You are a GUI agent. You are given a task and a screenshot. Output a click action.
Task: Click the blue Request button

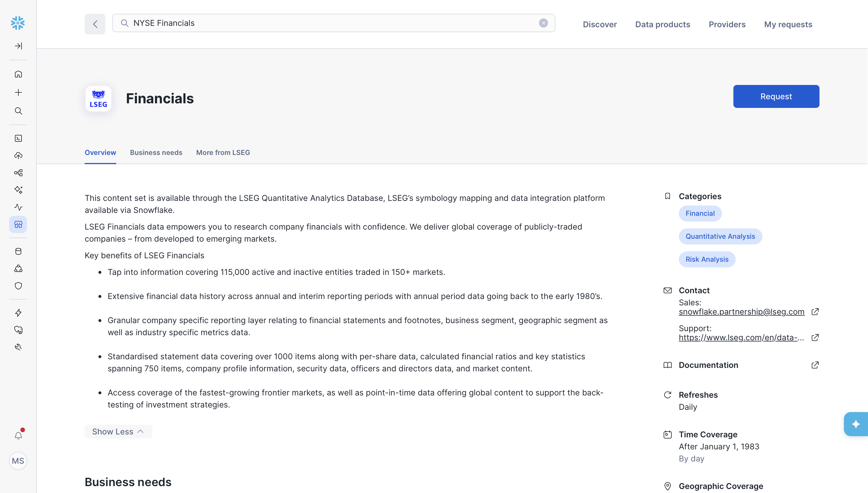click(776, 96)
